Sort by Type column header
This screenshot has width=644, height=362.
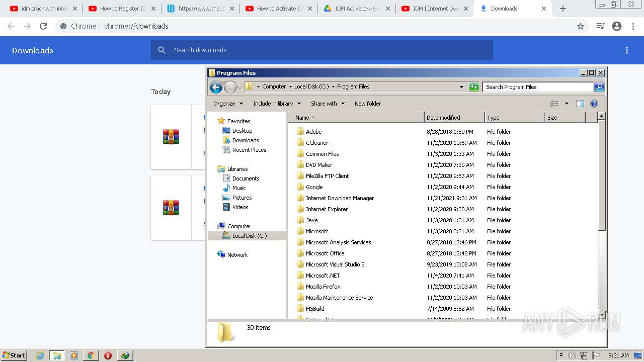tap(515, 118)
